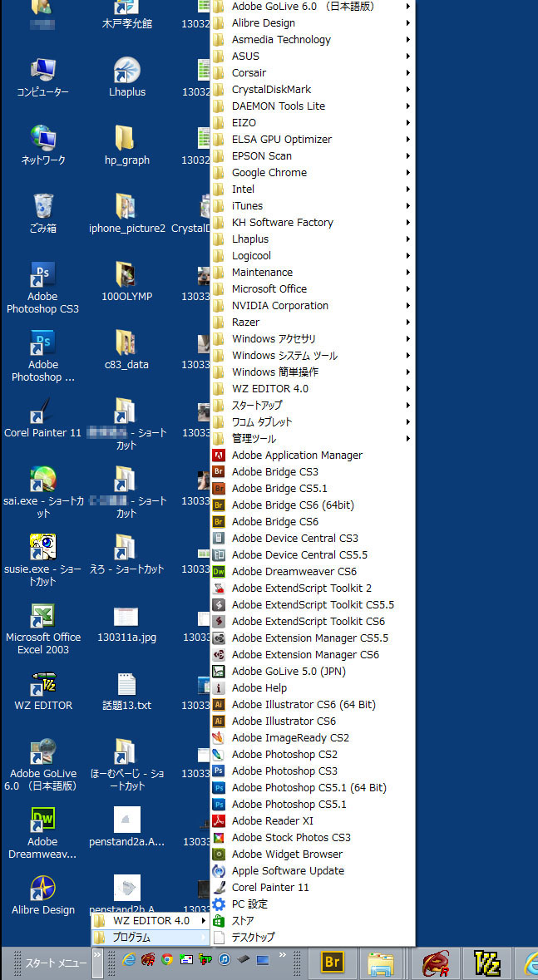Open Adobe Widget Browser
This screenshot has height=980, width=538.
click(x=313, y=854)
